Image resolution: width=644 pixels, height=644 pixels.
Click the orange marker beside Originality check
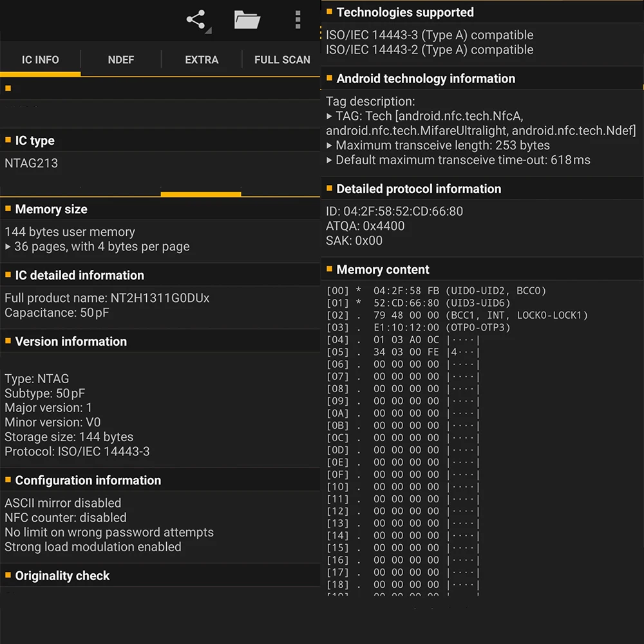8,575
